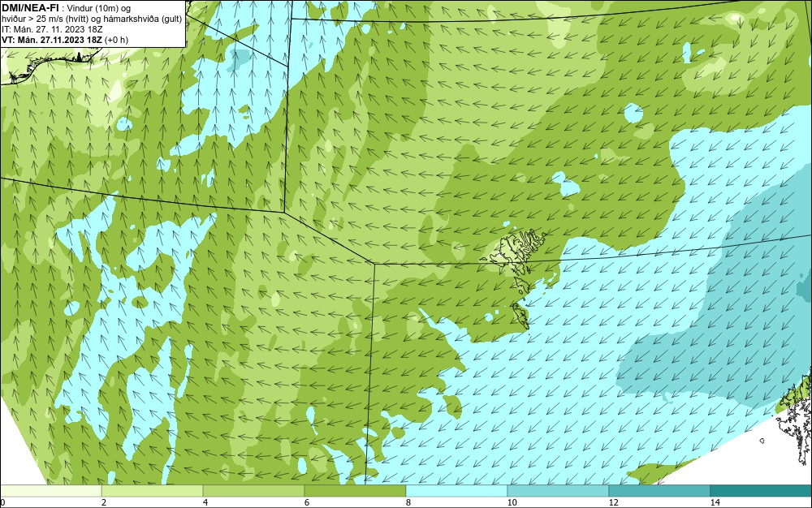Click the legend scale value '0'
The width and height of the screenshot is (812, 508).
point(2,503)
